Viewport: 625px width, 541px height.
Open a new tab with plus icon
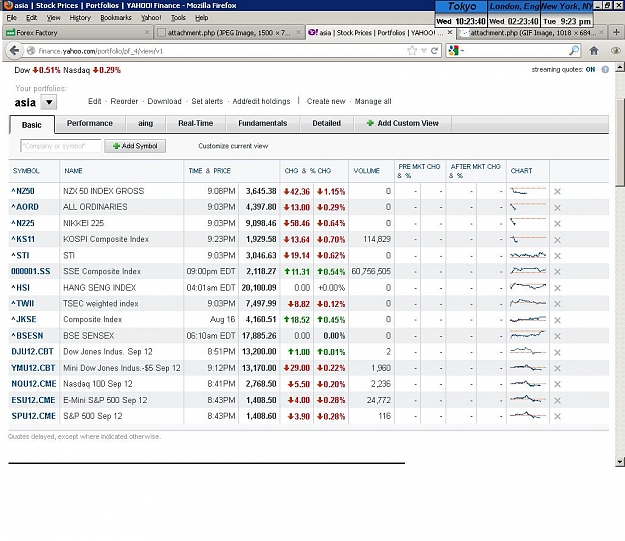click(x=616, y=32)
